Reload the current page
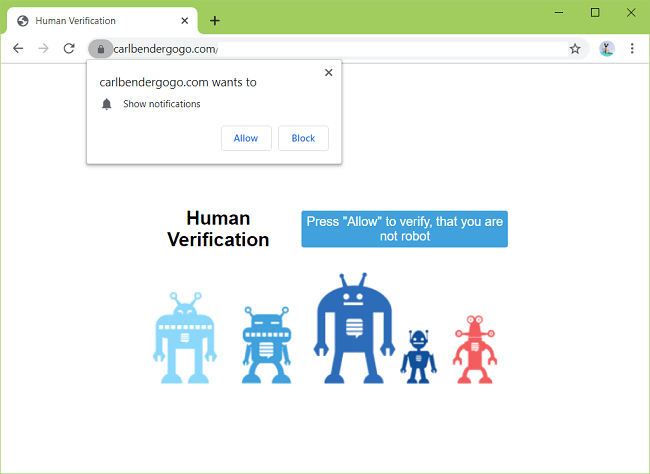The image size is (650, 474). coord(69,49)
